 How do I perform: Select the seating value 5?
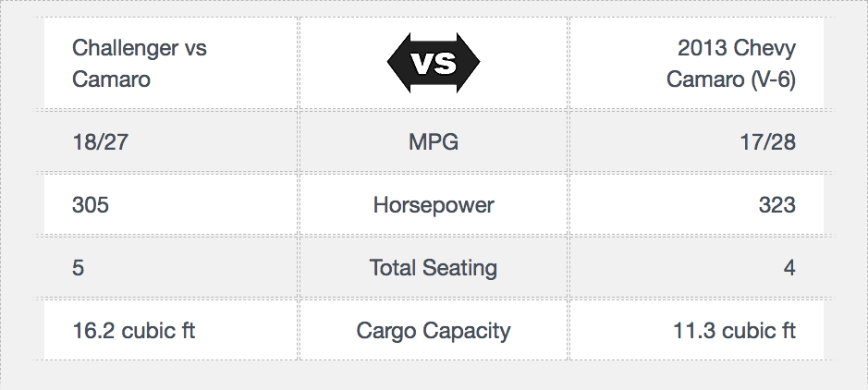click(78, 268)
